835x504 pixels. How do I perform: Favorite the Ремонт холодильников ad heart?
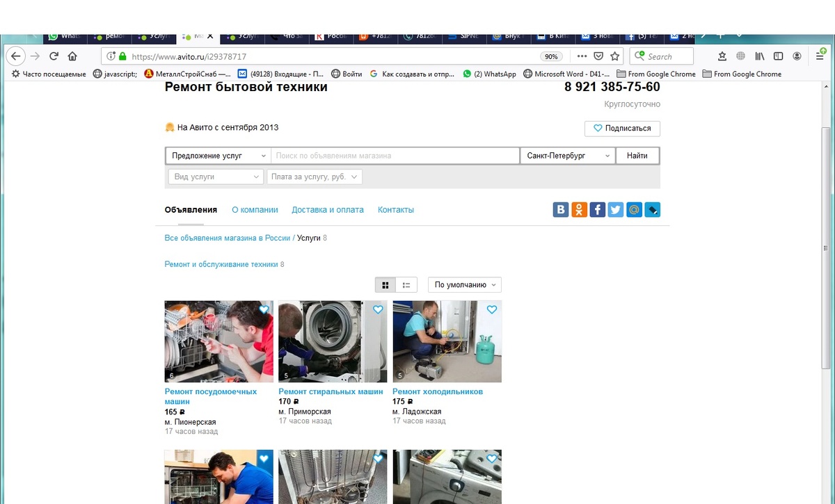(x=492, y=309)
